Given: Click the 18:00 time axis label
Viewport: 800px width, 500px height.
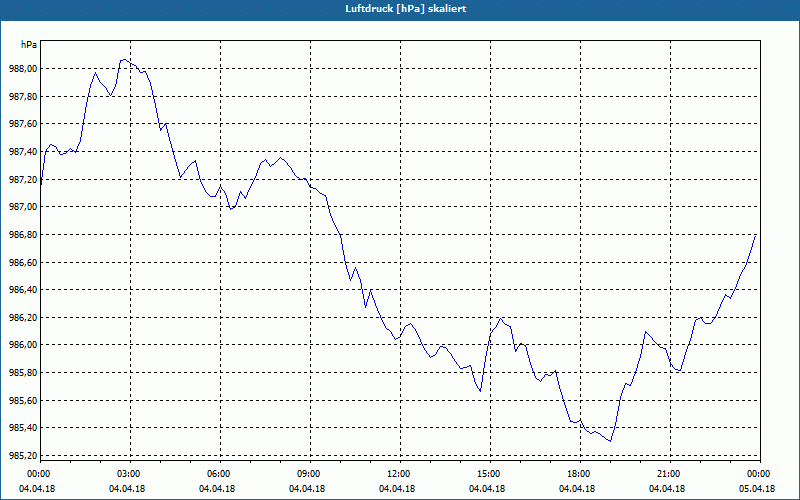Looking at the screenshot, I should click(580, 474).
